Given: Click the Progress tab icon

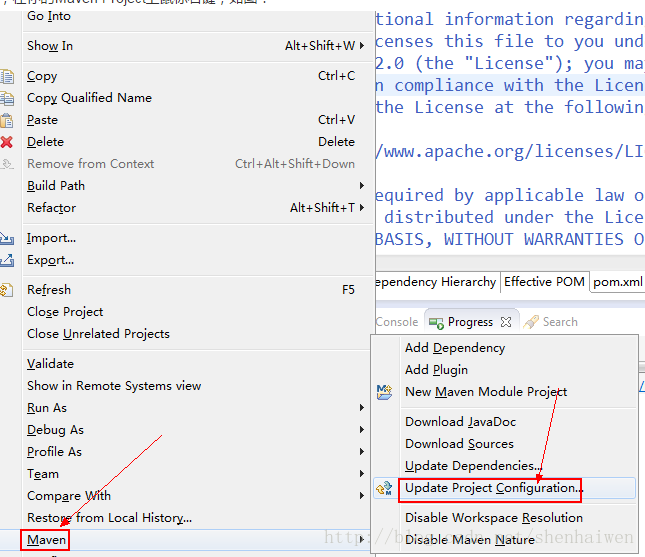Looking at the screenshot, I should click(x=436, y=323).
